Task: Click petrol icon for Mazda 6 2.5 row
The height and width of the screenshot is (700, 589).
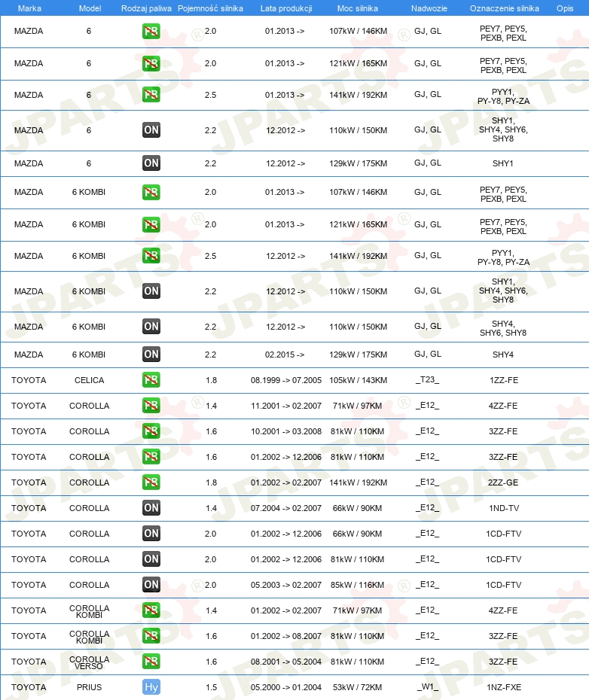Action: pyautogui.click(x=151, y=95)
